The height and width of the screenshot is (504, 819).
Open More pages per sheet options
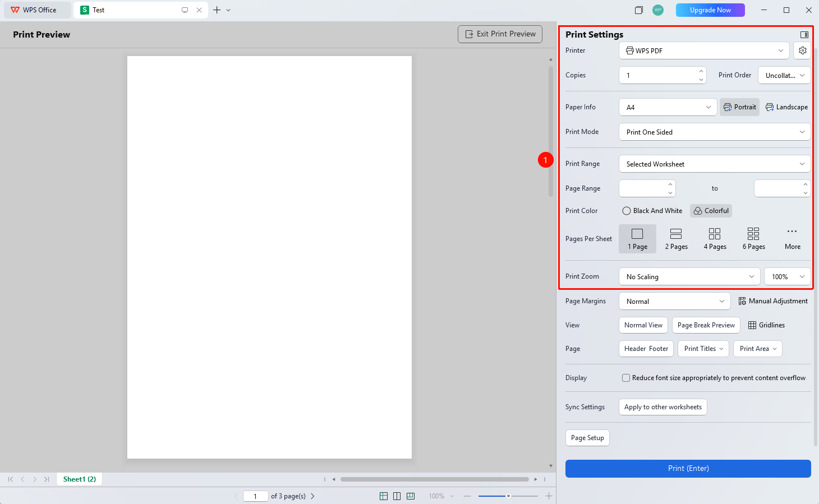click(792, 239)
